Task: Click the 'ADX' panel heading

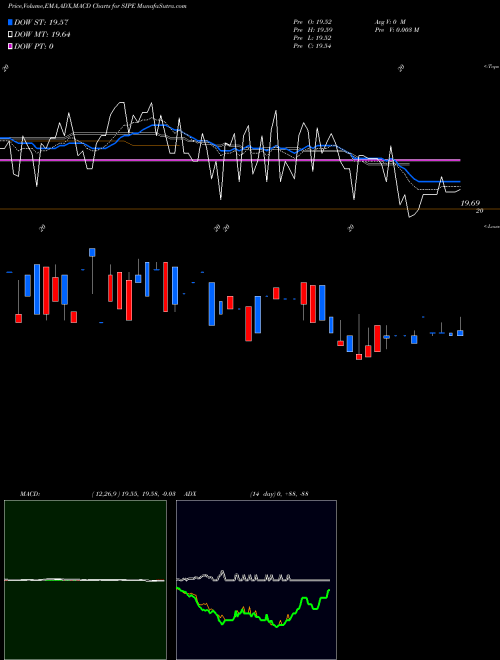Action: pos(190,494)
